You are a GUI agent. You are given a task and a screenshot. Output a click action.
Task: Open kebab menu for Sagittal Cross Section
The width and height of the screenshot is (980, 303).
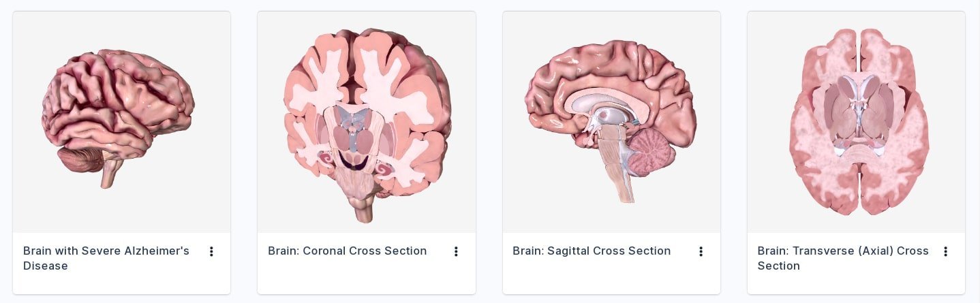(x=701, y=251)
